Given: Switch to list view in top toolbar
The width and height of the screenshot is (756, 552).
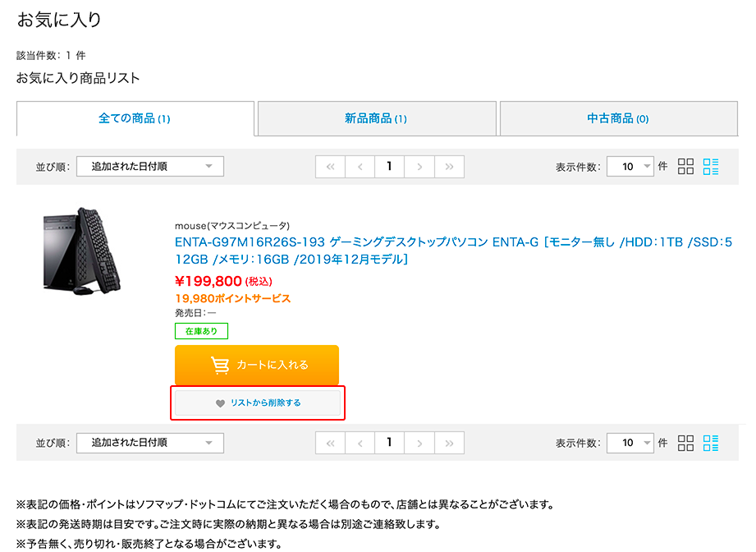Looking at the screenshot, I should (x=711, y=167).
